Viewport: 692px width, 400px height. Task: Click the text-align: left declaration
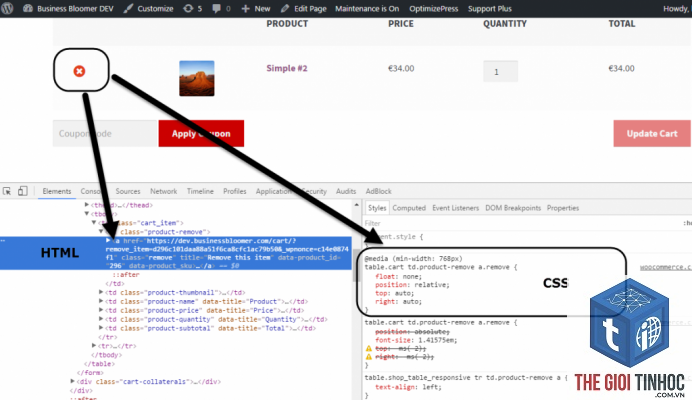(x=408, y=387)
